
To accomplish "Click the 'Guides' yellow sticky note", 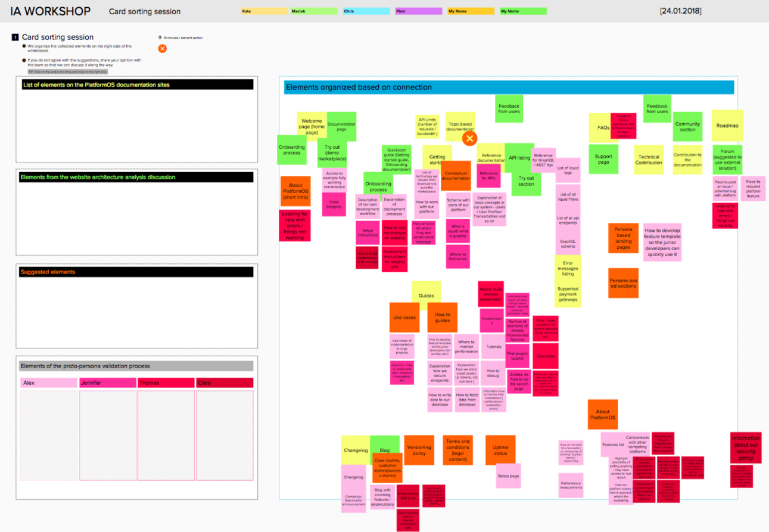I will click(425, 294).
